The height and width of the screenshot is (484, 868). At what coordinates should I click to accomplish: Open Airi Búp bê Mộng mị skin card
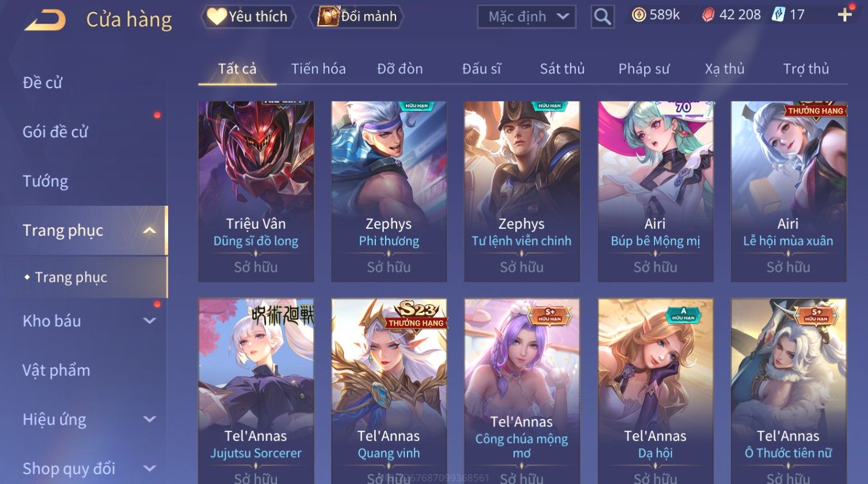(656, 191)
